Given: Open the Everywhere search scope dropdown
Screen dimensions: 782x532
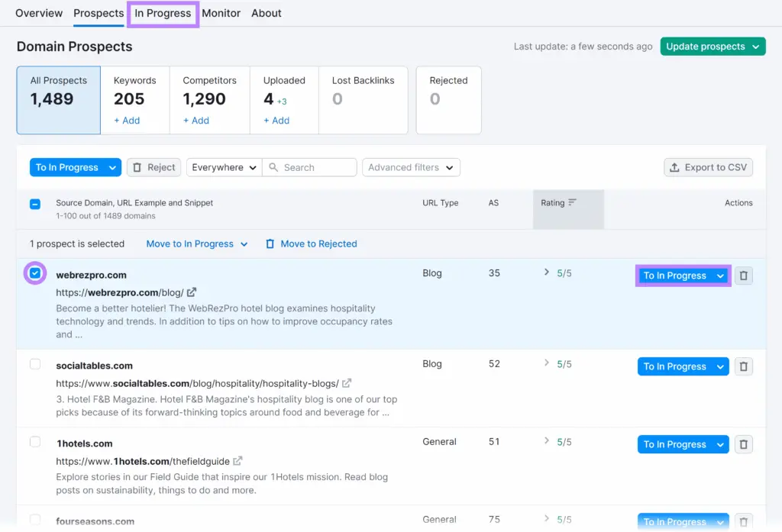Looking at the screenshot, I should point(223,167).
